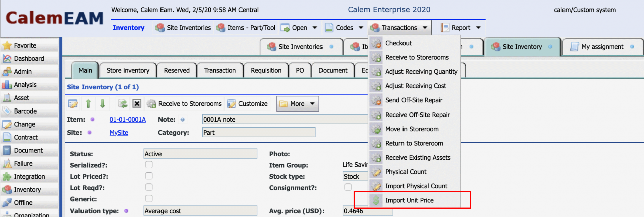This screenshot has height=217, width=644.
Task: Switch to the Main tab
Action: (x=85, y=70)
